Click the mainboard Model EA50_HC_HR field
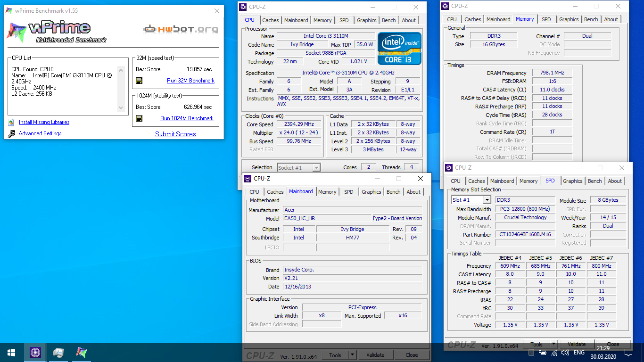This screenshot has height=362, width=644. click(x=327, y=218)
